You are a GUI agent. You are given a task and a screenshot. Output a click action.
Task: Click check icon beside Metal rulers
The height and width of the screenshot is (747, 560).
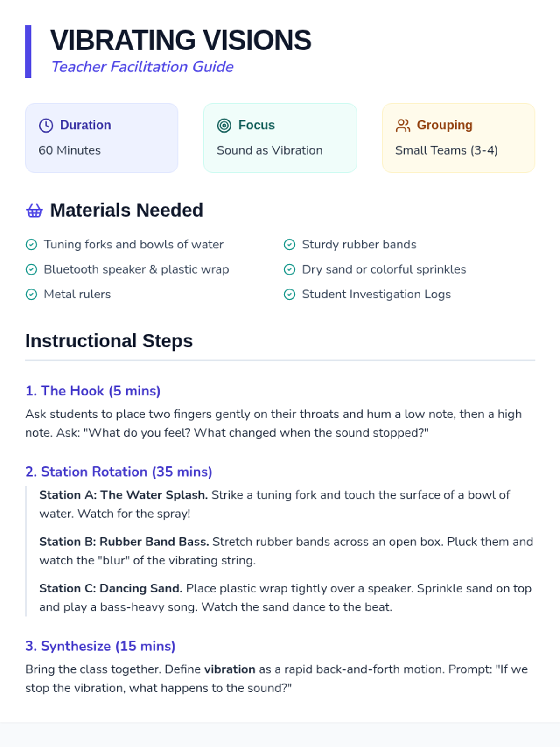pos(31,294)
